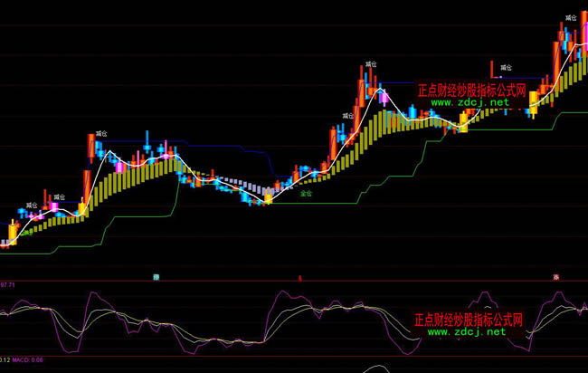Select the rightmost red marker on the time axis

click(x=555, y=275)
